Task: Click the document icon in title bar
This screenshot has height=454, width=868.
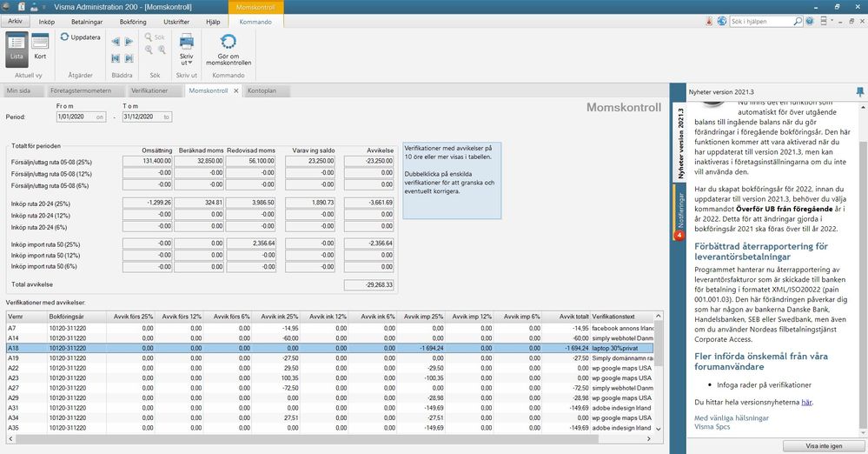Action: [21, 7]
